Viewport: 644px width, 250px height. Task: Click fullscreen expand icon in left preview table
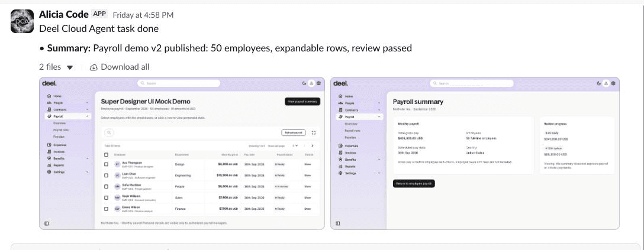tap(314, 132)
